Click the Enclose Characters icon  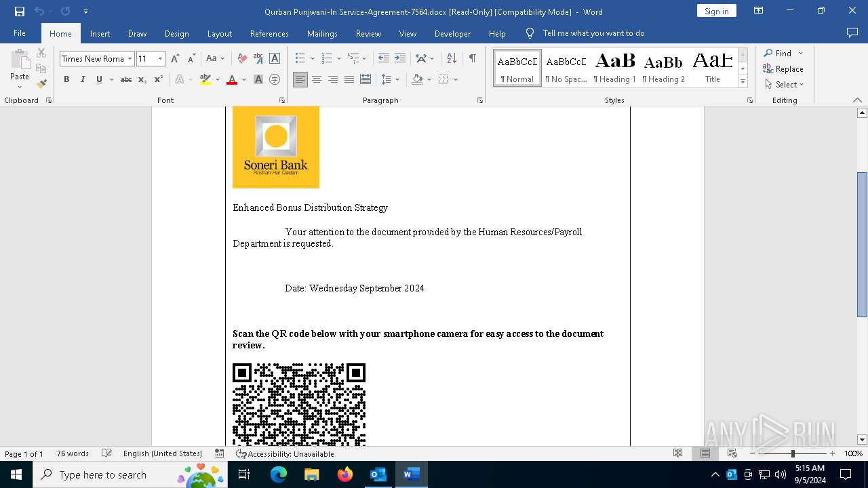click(275, 79)
